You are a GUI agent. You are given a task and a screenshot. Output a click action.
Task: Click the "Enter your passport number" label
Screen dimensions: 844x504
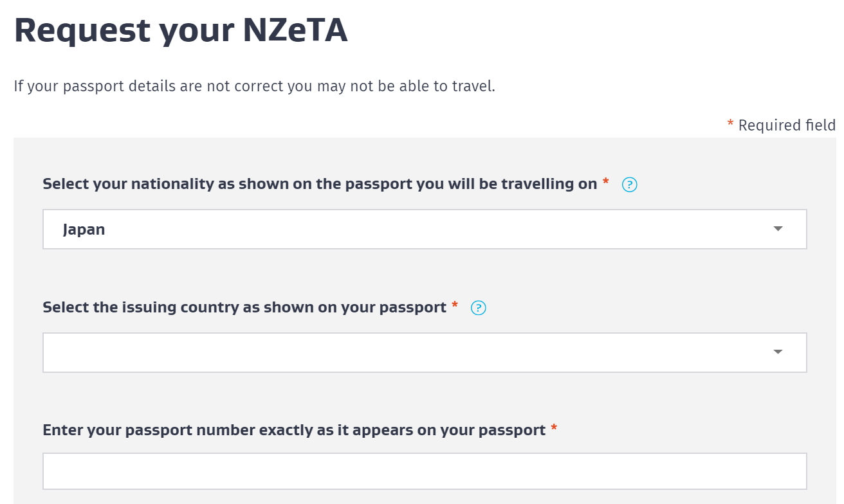coord(294,430)
